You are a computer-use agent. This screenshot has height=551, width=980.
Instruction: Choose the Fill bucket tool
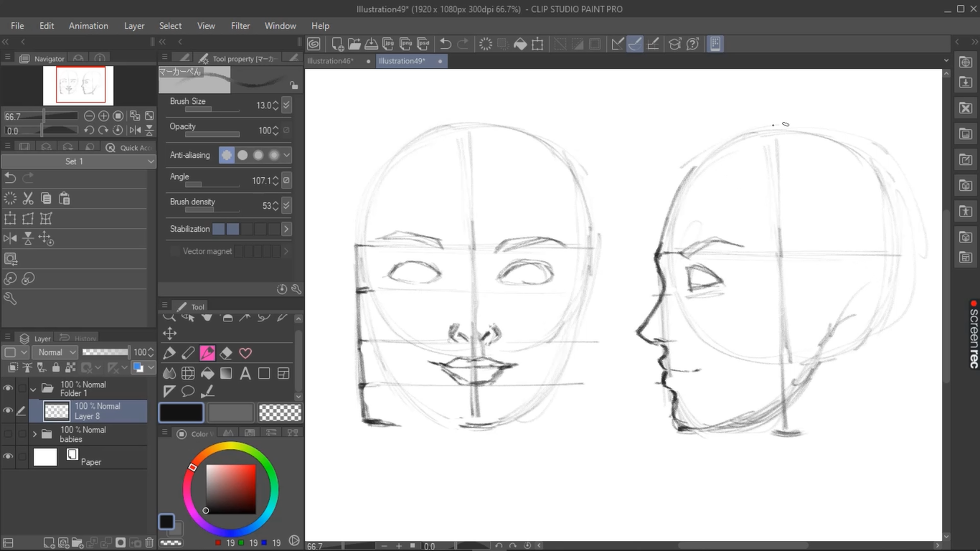(x=207, y=373)
